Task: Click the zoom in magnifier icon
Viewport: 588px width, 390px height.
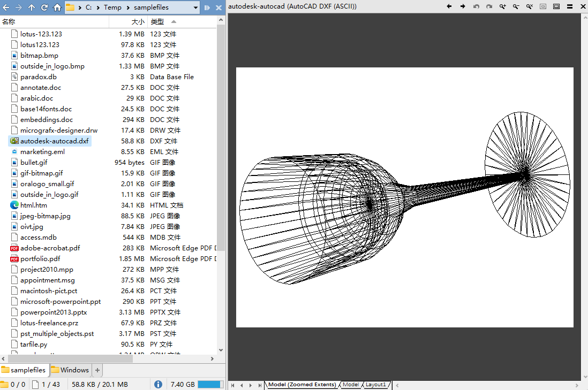Action: [x=502, y=6]
